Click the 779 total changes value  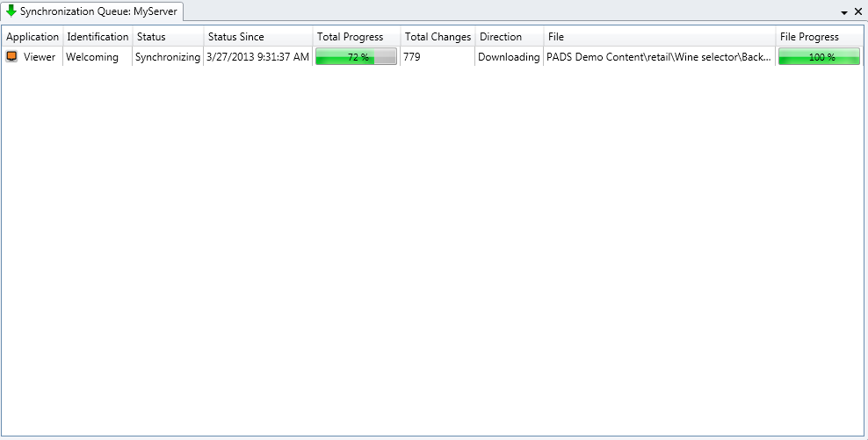(412, 56)
